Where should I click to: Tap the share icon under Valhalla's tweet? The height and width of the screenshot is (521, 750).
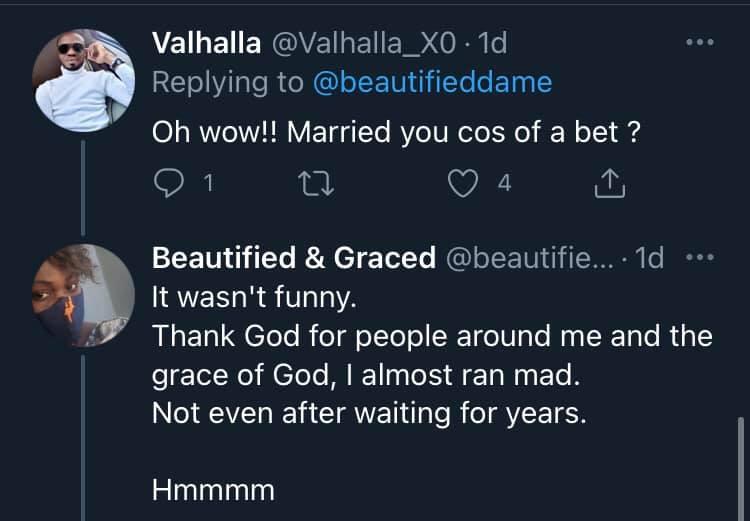click(x=609, y=183)
